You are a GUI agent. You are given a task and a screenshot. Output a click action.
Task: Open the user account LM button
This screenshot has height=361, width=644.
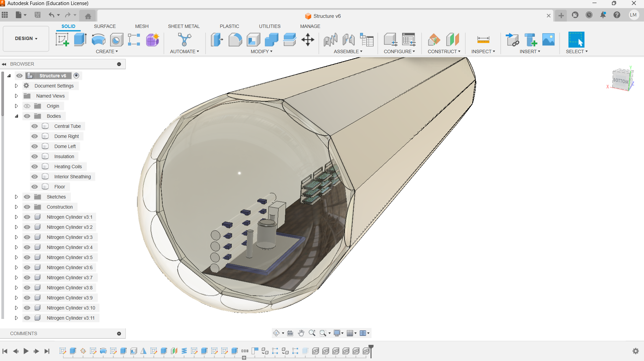pos(633,15)
